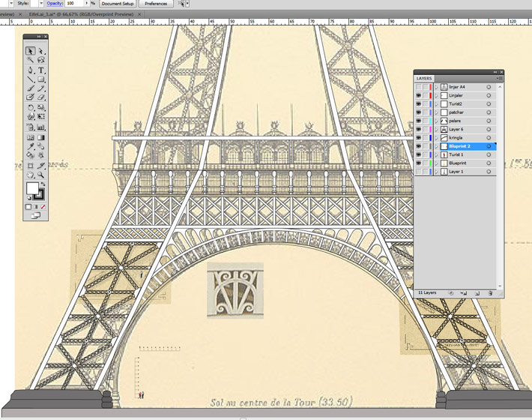Pick the Magic Wand tool

(x=31, y=60)
